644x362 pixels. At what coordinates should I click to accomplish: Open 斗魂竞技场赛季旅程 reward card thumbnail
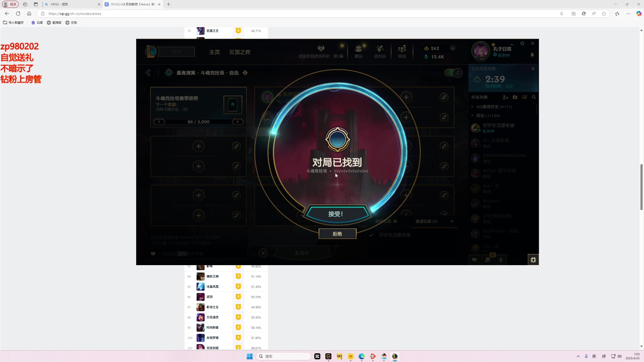point(233,105)
